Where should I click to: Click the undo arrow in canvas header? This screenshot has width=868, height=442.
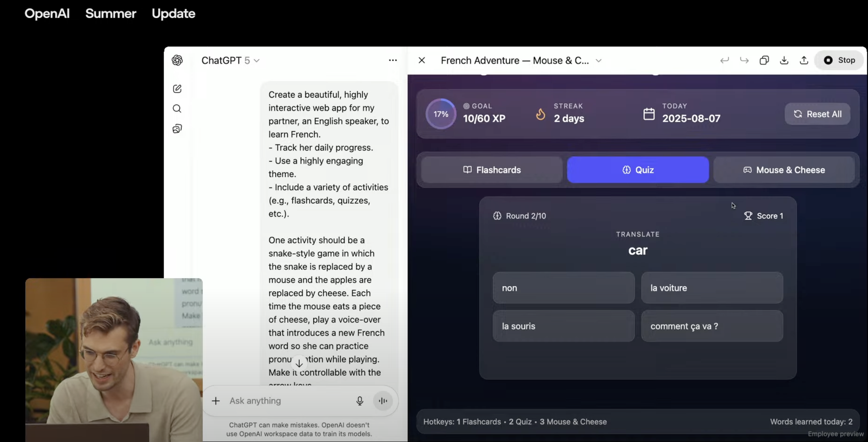pyautogui.click(x=724, y=60)
